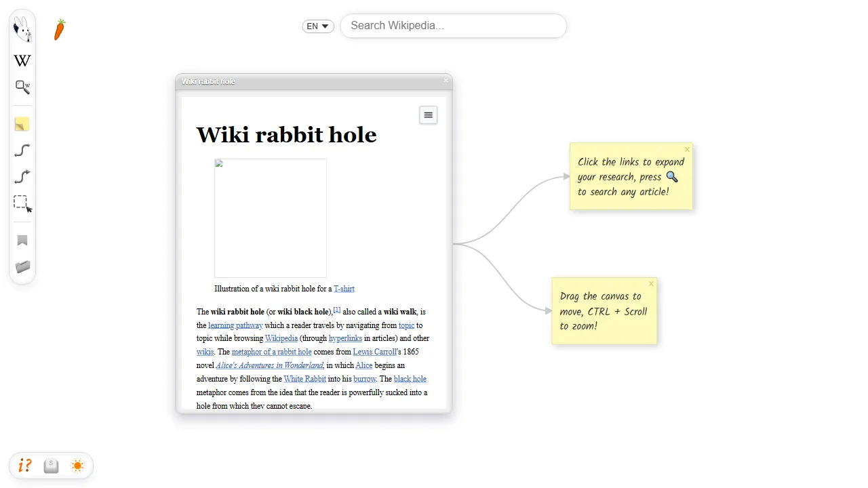
Task: Select the curved line tool
Action: [x=22, y=150]
